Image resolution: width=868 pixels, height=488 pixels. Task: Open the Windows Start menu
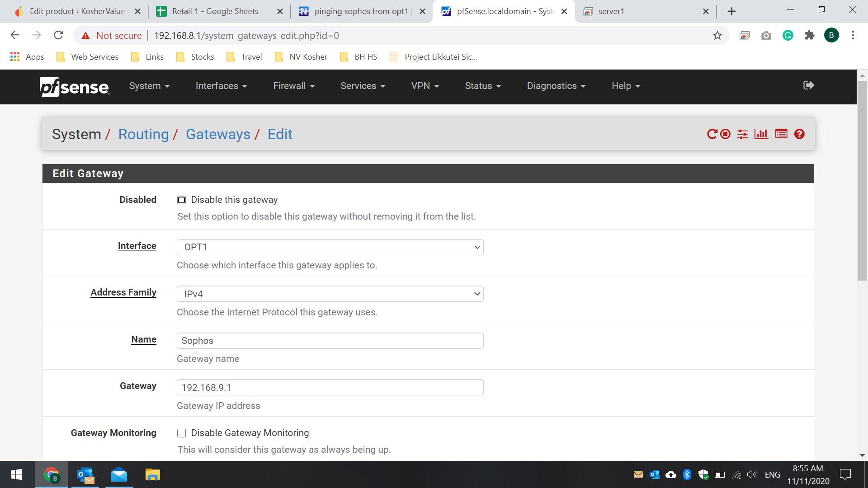(x=16, y=474)
